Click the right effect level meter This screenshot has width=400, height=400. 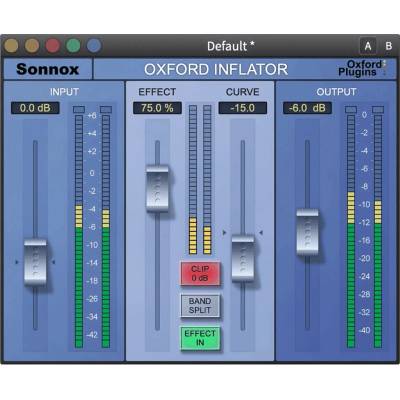coord(207,180)
